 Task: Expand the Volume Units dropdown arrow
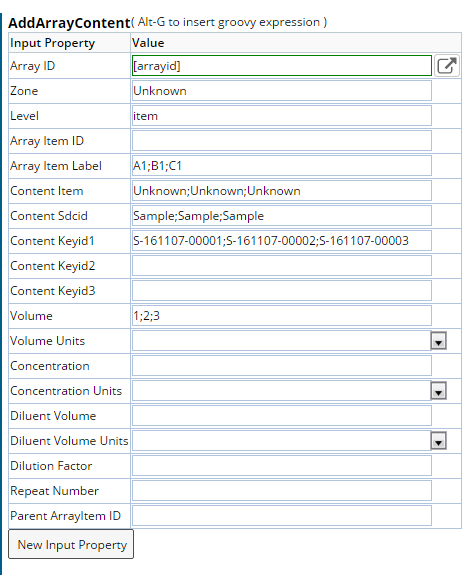point(438,341)
